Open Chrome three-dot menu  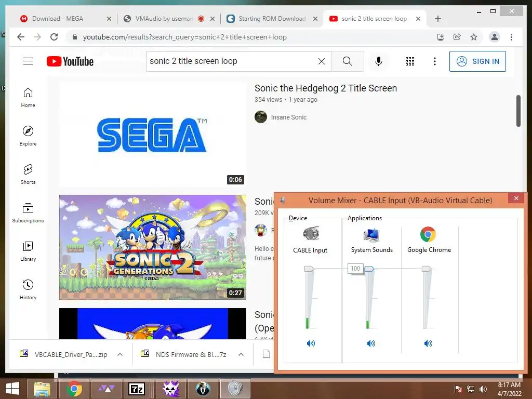point(511,37)
